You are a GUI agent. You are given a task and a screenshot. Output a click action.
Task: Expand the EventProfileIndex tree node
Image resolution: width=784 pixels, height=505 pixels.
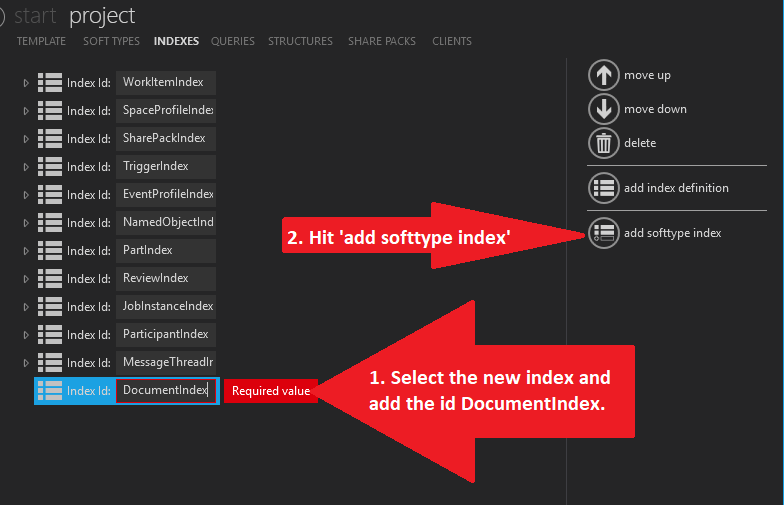[26, 195]
